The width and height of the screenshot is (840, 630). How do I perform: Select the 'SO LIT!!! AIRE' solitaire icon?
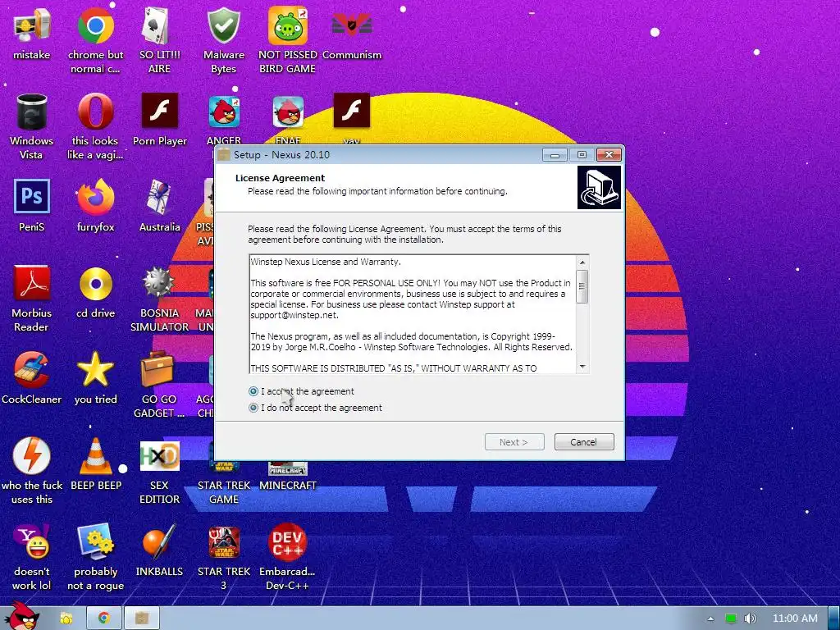(159, 40)
